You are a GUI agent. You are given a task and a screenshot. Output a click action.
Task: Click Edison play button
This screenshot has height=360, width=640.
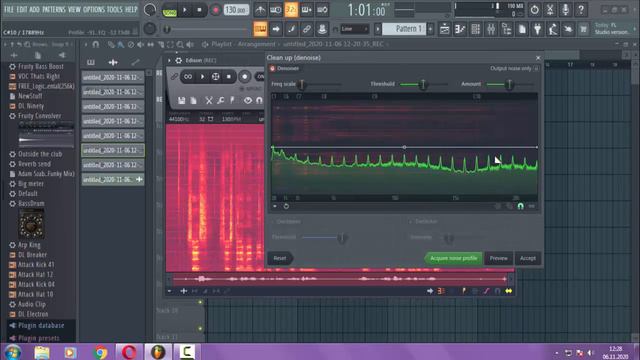(202, 76)
